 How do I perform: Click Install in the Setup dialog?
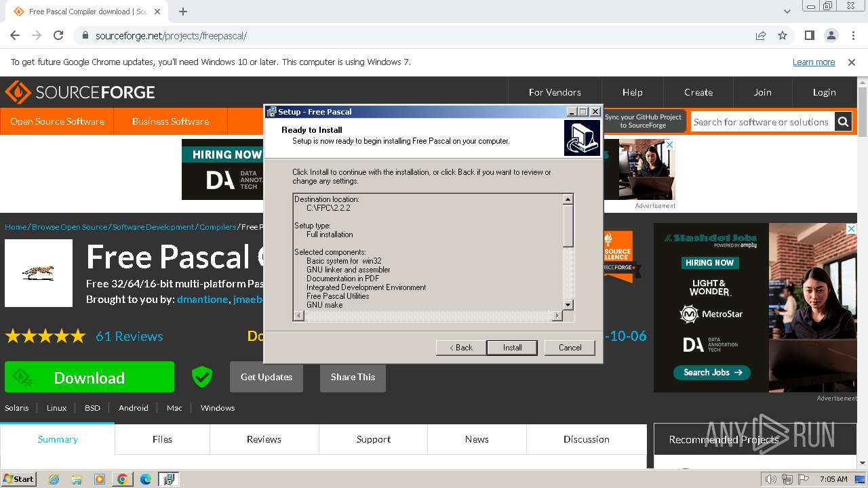(x=512, y=348)
